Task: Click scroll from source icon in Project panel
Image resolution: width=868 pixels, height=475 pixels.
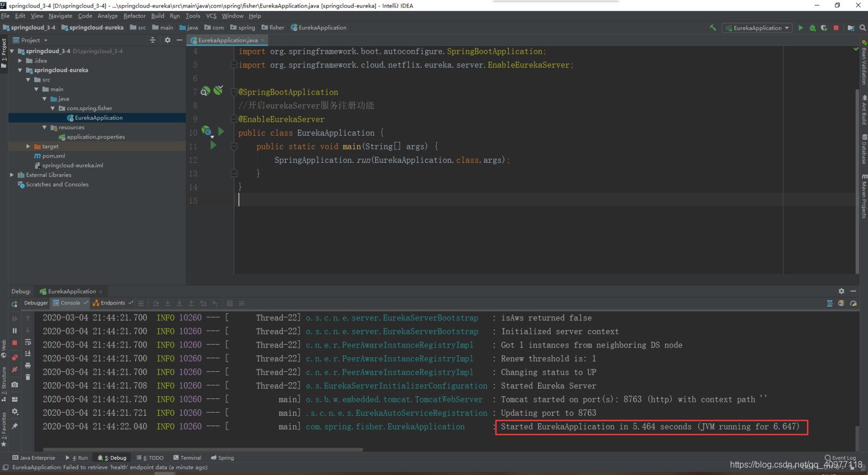Action: coord(152,40)
